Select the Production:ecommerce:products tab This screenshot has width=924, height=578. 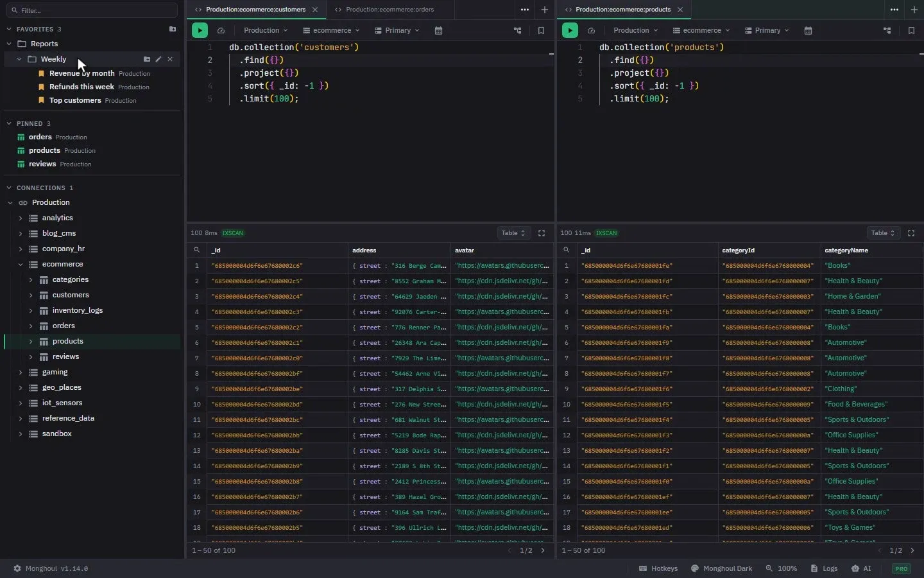point(623,10)
